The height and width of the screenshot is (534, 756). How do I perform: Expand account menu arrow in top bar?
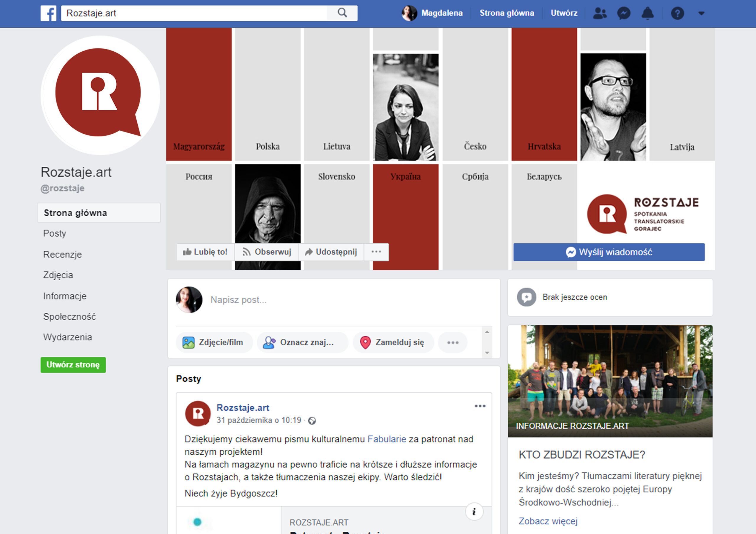click(701, 14)
